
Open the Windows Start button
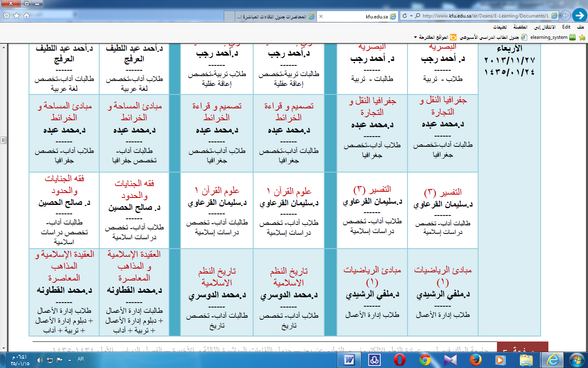coord(577,360)
